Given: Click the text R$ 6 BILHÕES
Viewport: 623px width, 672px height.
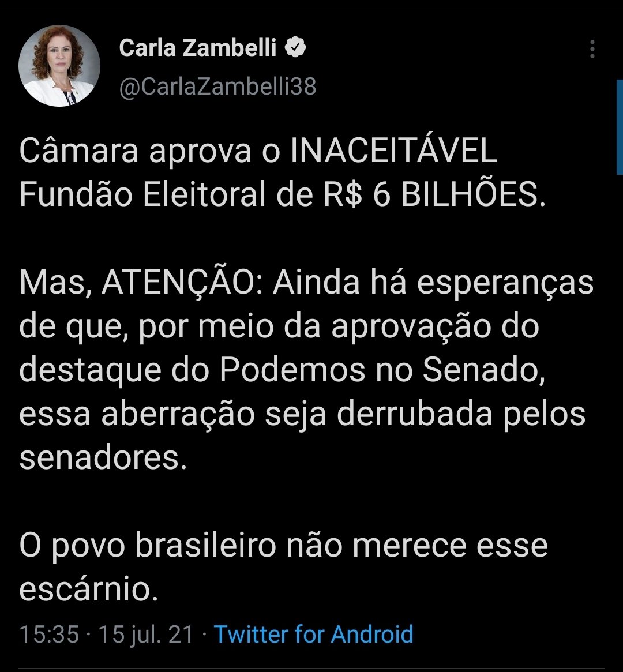Looking at the screenshot, I should (434, 194).
